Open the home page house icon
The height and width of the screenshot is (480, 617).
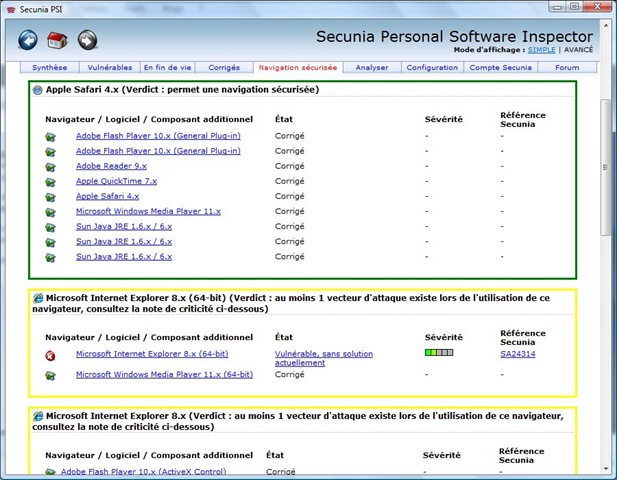point(57,40)
